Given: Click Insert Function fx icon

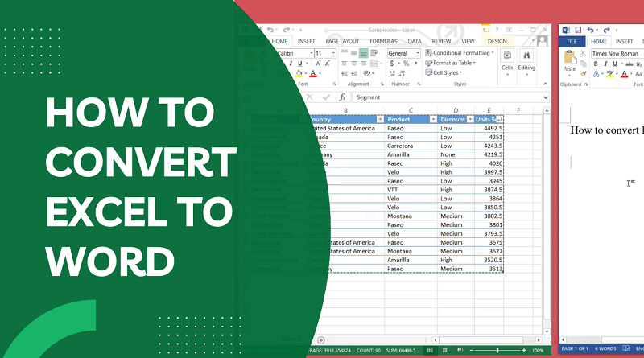Looking at the screenshot, I should tap(342, 97).
